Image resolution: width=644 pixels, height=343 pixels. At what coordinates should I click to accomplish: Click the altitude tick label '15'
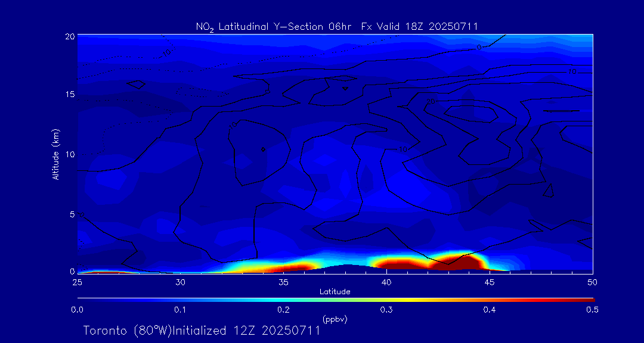[70, 94]
